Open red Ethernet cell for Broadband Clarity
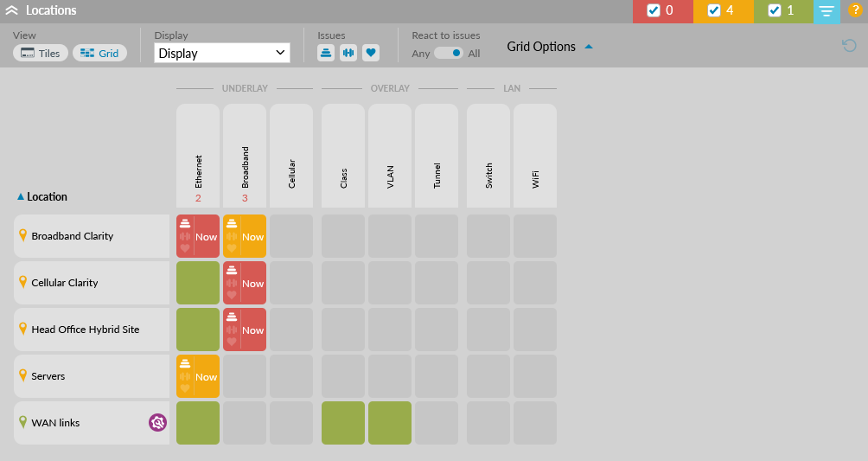 198,236
